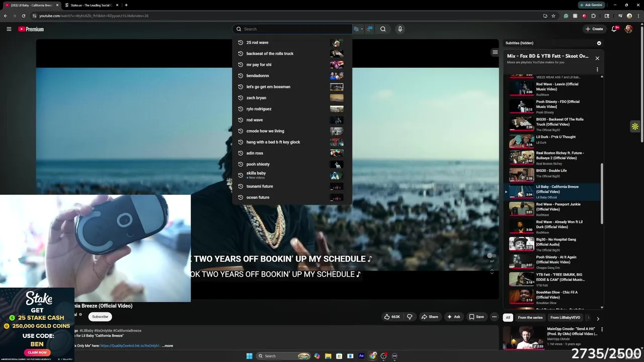The width and height of the screenshot is (644, 362).
Task: Switch to the Stake.us browser tab
Action: pyautogui.click(x=93, y=5)
